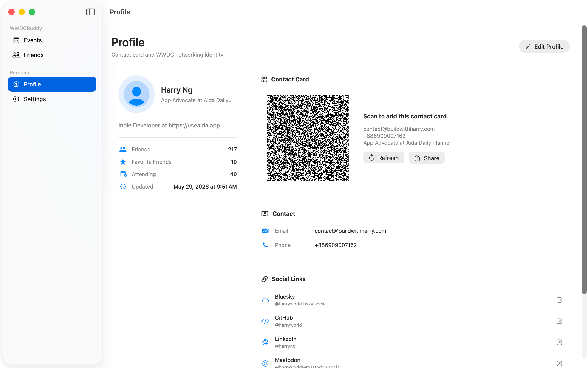Click the email contact@buildwithharry.com in Contact
The height and width of the screenshot is (368, 588).
coord(350,231)
